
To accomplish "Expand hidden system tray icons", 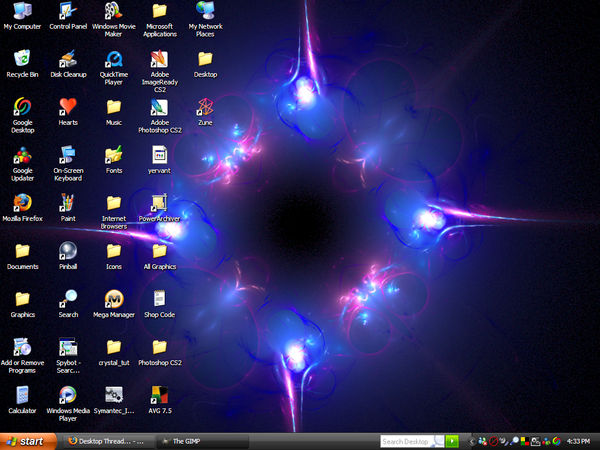I will pos(471,442).
